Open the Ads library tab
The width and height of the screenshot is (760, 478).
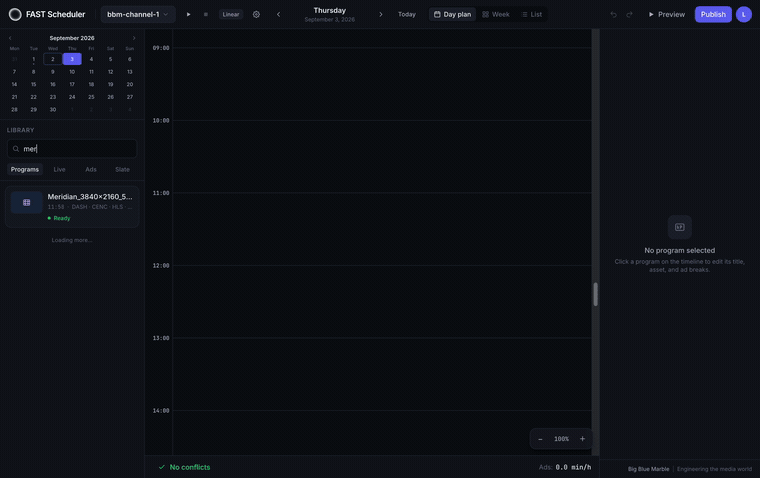(91, 169)
